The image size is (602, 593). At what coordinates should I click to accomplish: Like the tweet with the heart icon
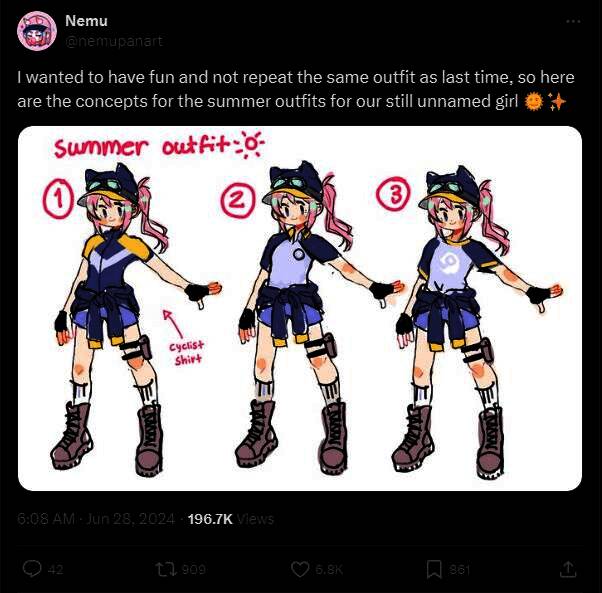[x=300, y=569]
